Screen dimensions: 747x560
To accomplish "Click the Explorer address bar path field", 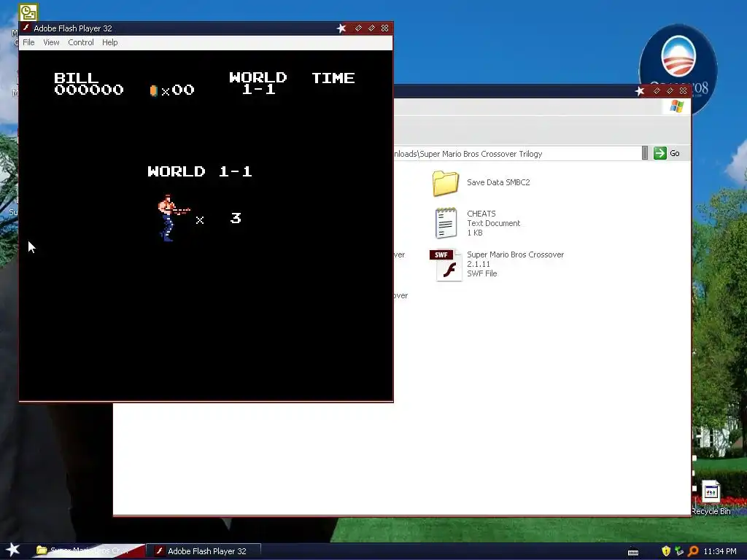I will [517, 153].
